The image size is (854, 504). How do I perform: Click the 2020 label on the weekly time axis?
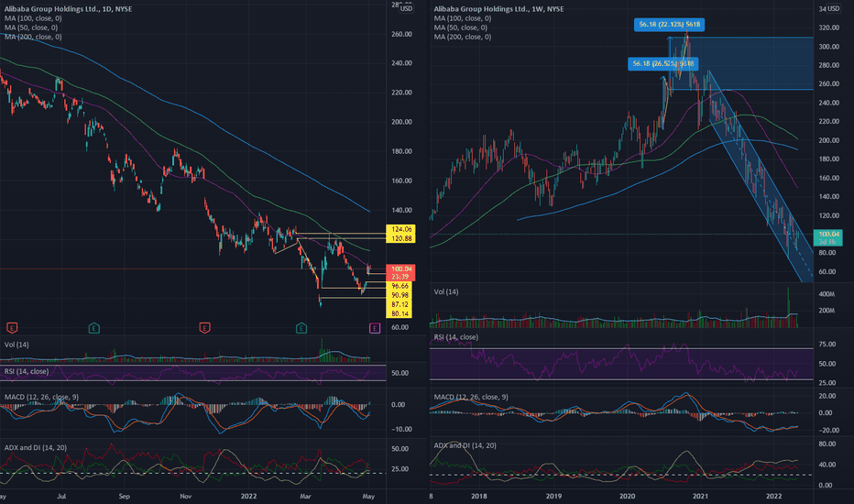(627, 497)
